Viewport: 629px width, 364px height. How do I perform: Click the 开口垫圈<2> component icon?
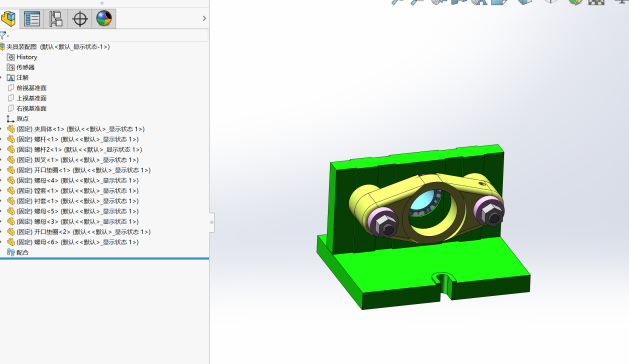point(11,232)
